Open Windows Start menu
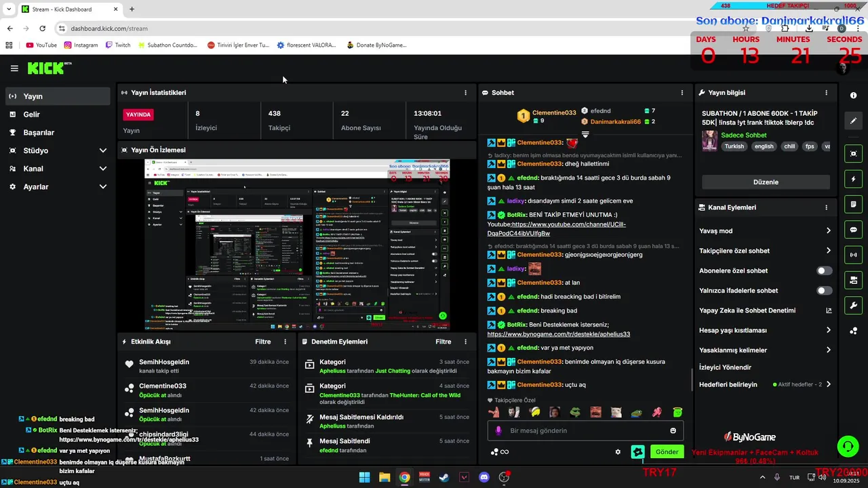The image size is (868, 488). click(364, 477)
